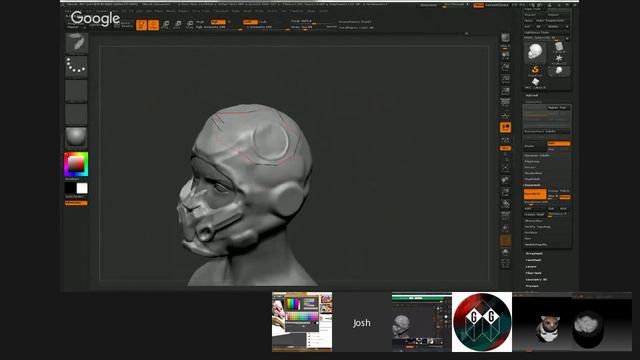Screen dimensions: 640x360
Task: Toggle the Zsub button
Action: (263, 22)
